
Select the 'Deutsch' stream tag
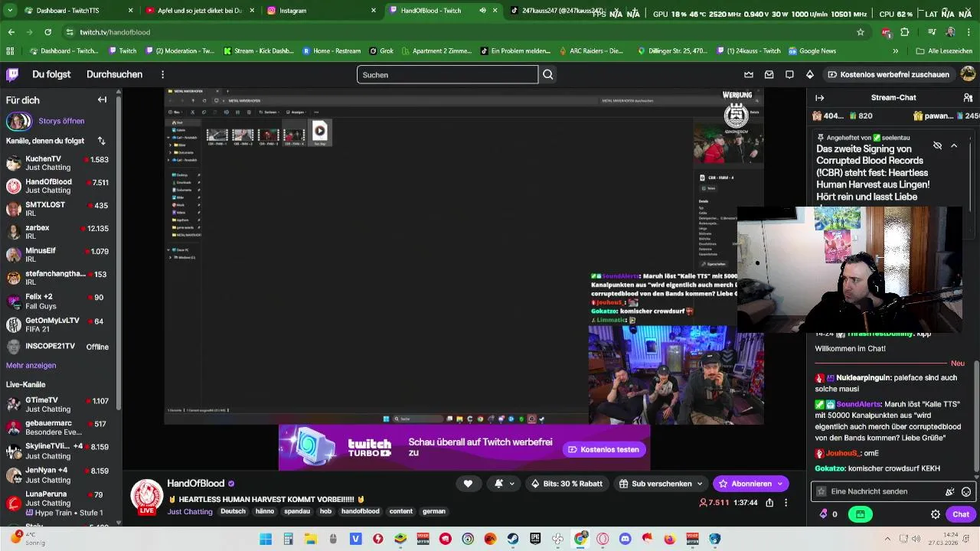(x=234, y=511)
